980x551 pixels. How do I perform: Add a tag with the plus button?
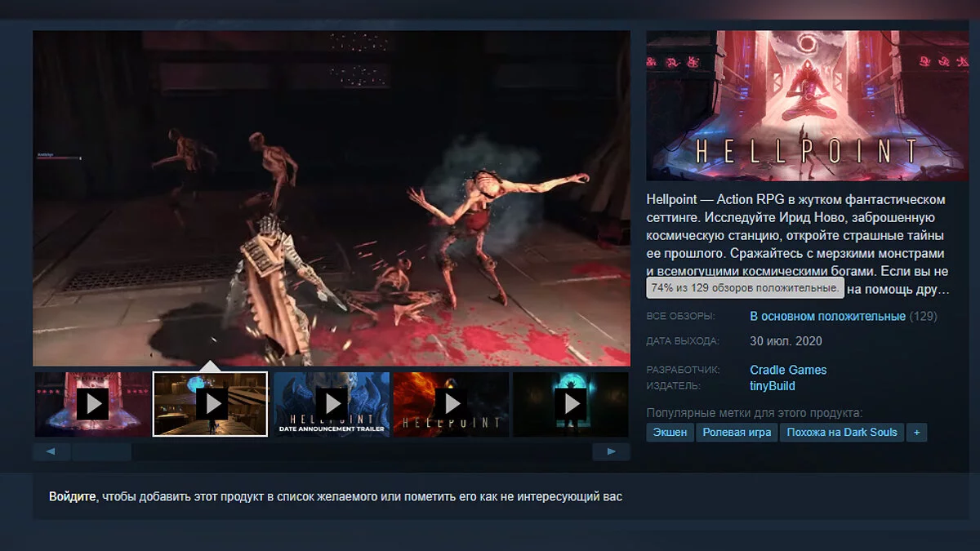(x=917, y=433)
